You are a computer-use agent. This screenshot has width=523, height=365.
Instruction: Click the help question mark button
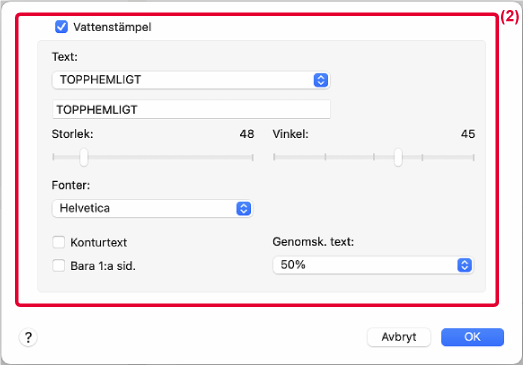click(28, 337)
